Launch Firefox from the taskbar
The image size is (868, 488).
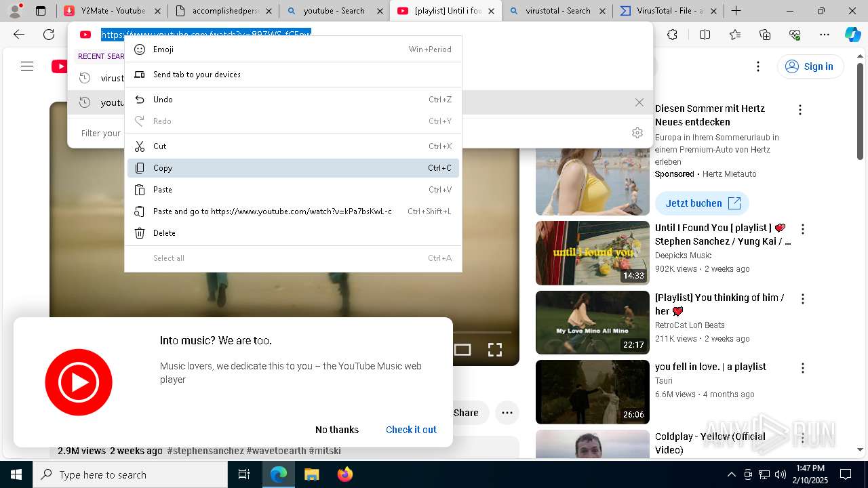point(344,474)
